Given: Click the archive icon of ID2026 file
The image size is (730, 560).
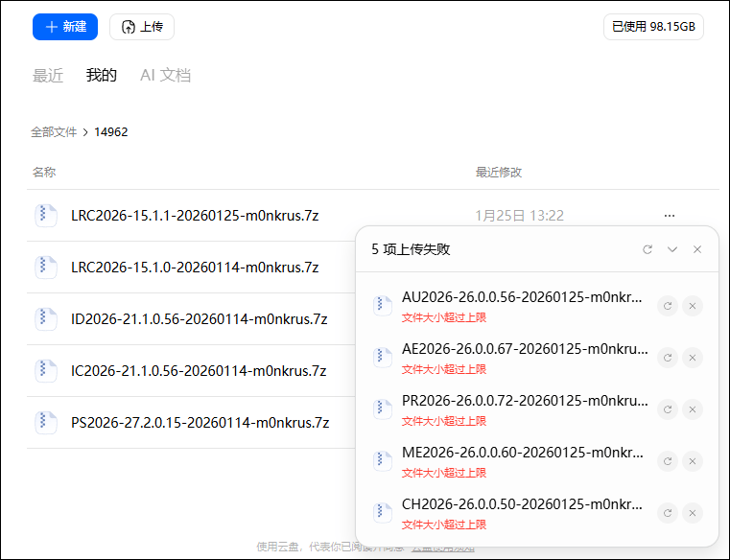Looking at the screenshot, I should click(x=46, y=319).
